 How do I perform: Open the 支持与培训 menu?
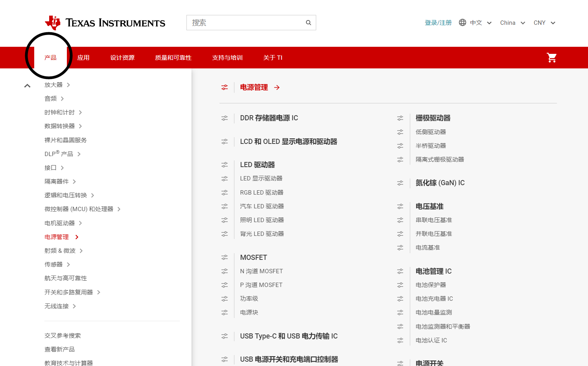[227, 57]
